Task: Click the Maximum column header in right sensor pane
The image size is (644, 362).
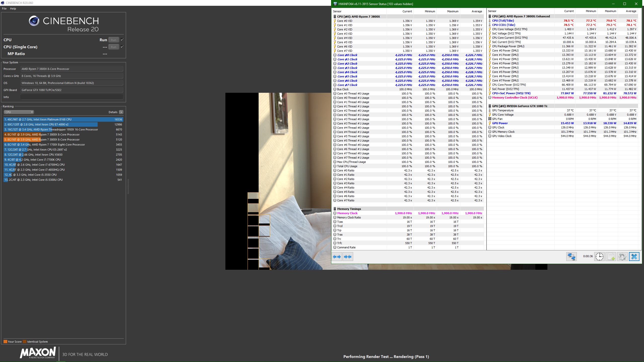Action: click(610, 11)
